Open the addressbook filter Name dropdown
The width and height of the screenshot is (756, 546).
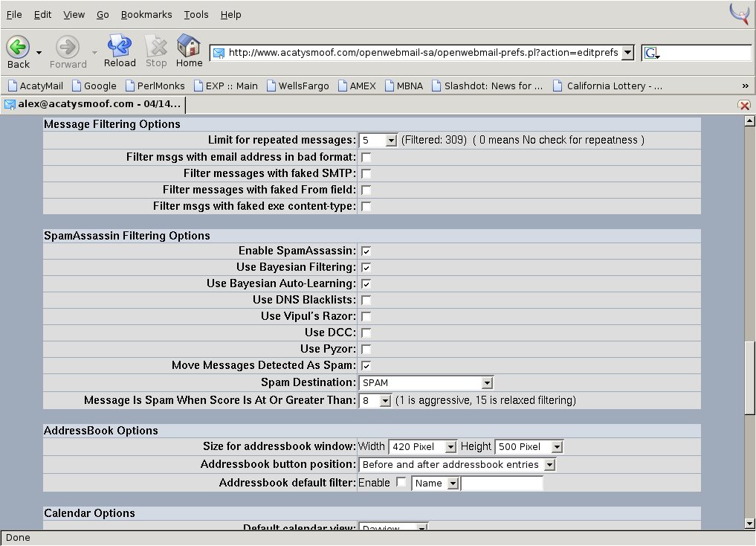(434, 484)
